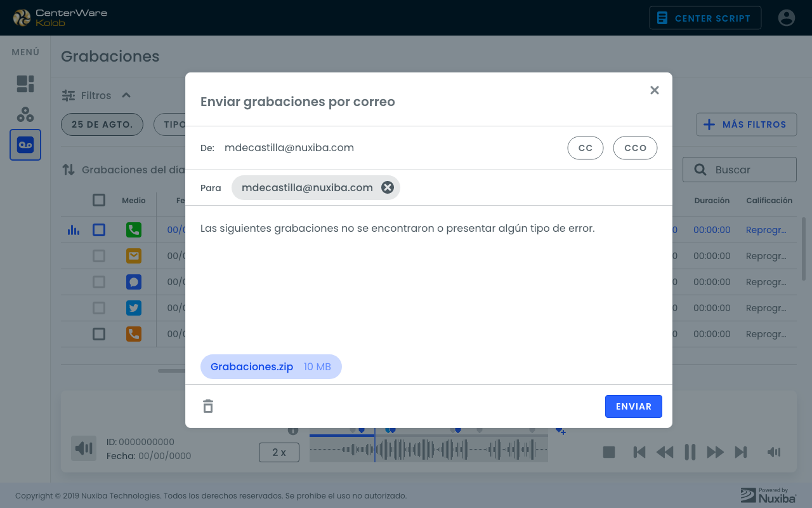
Task: Open the dashboard from the sidebar
Action: (25, 84)
